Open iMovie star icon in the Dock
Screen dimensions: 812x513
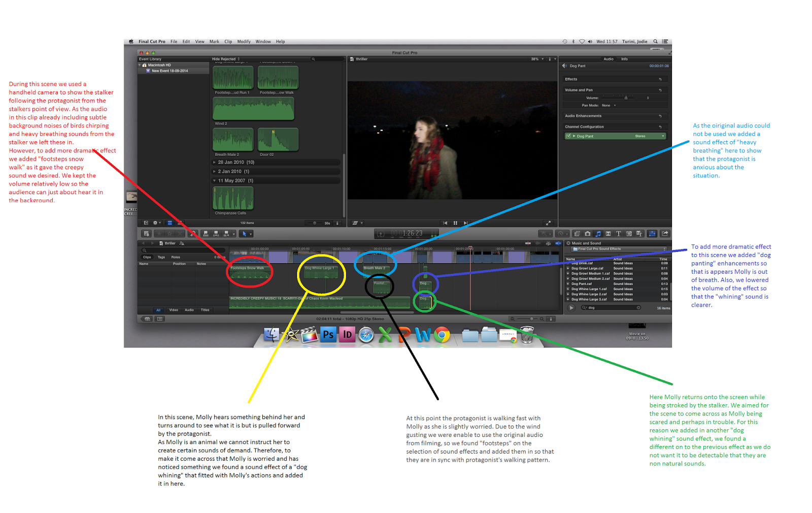point(290,335)
